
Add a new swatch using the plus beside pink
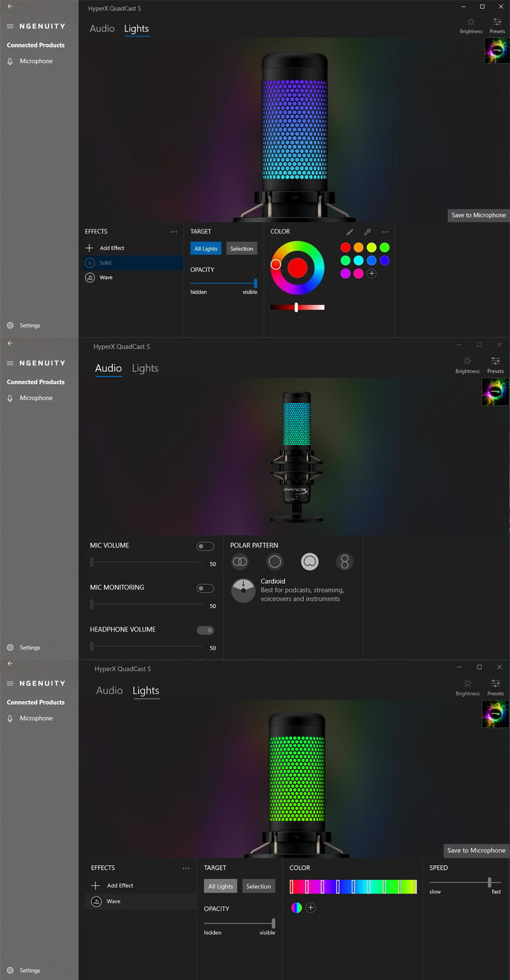[x=372, y=274]
